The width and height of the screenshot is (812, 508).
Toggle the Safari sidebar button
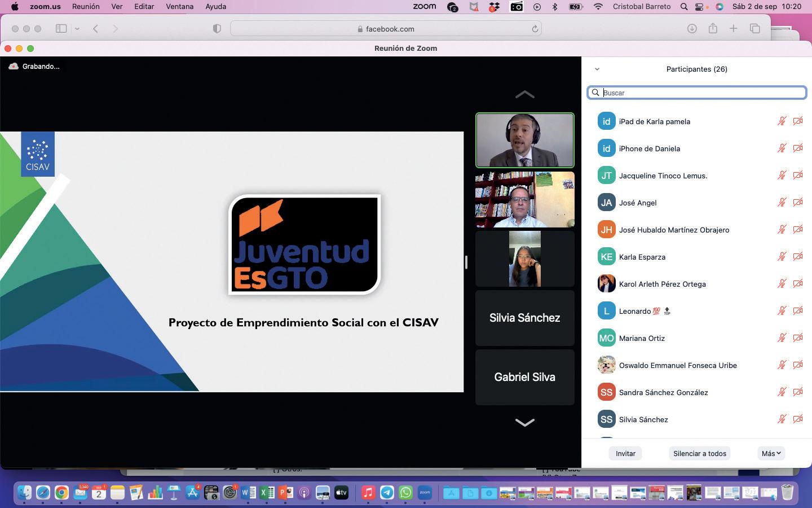(61, 29)
